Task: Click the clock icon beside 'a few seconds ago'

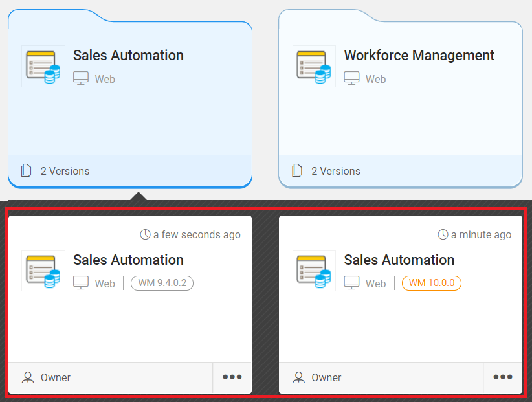Action: tap(146, 234)
